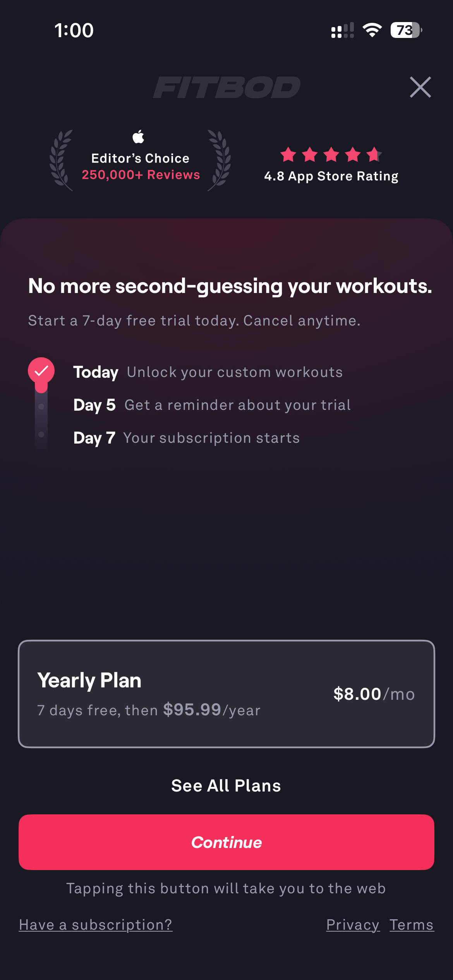Image resolution: width=453 pixels, height=980 pixels.
Task: Tap the $8.00/mo price label
Action: (374, 694)
